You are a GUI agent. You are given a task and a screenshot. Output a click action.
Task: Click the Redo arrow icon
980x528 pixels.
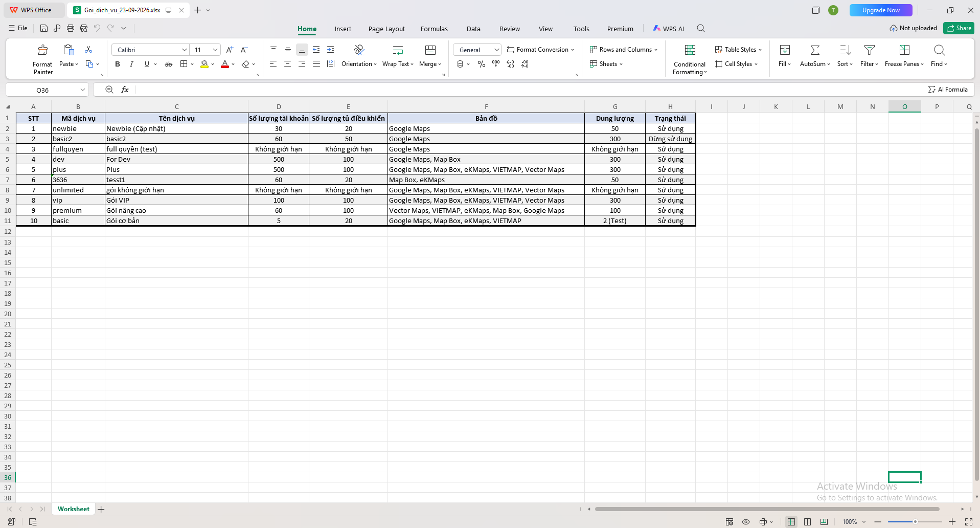[x=110, y=29]
